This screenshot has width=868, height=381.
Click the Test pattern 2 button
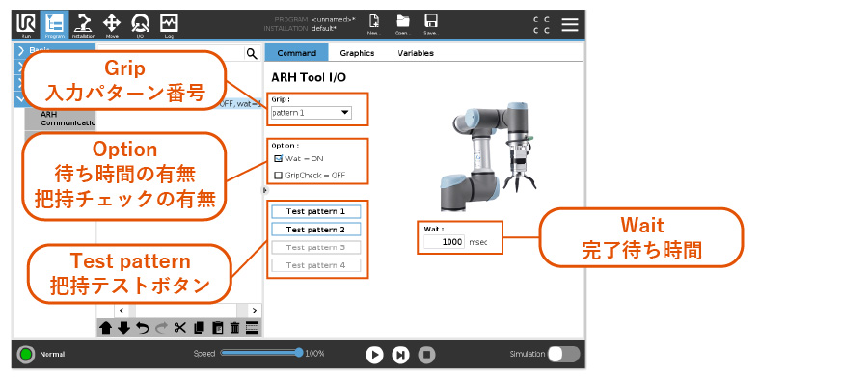(x=315, y=230)
